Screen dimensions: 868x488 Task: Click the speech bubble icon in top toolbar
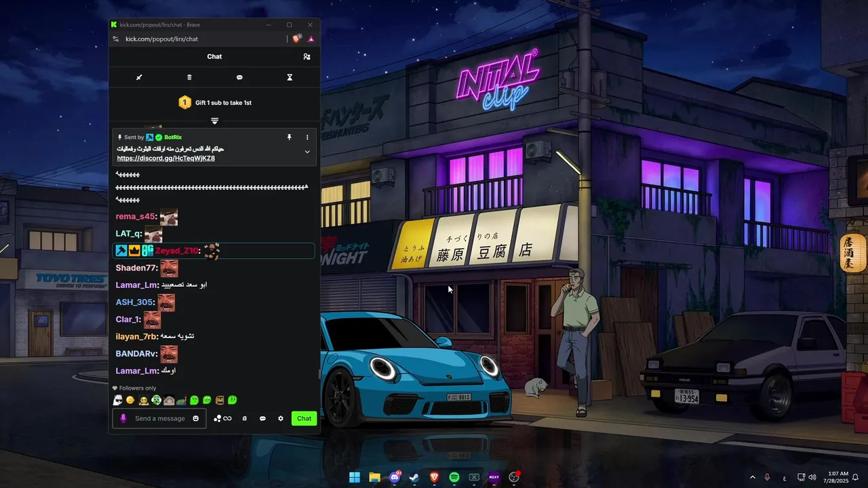click(239, 77)
